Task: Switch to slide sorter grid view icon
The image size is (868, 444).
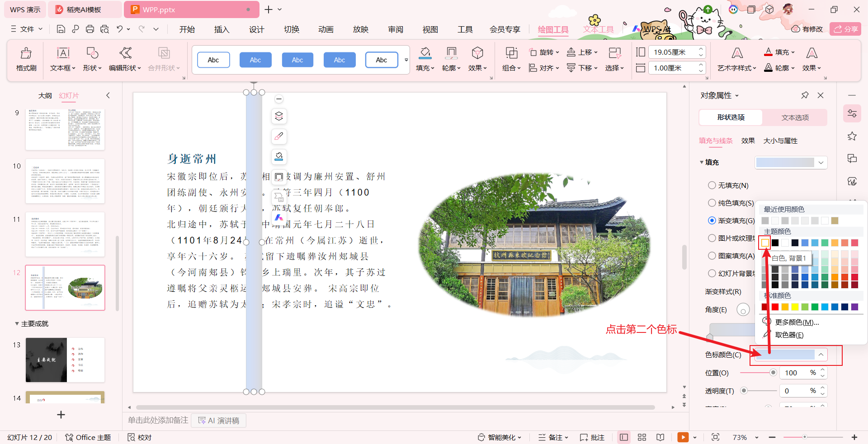Action: (642, 437)
